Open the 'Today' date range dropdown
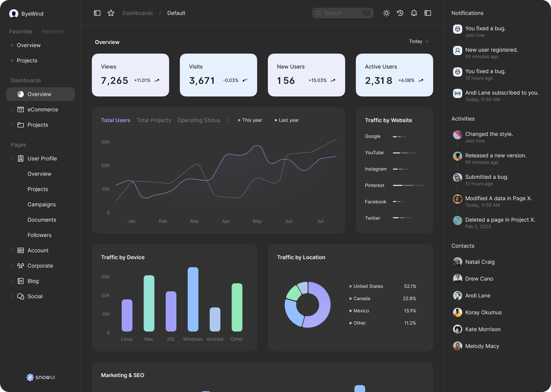Screen dimensions: 551x392 [x=418, y=41]
